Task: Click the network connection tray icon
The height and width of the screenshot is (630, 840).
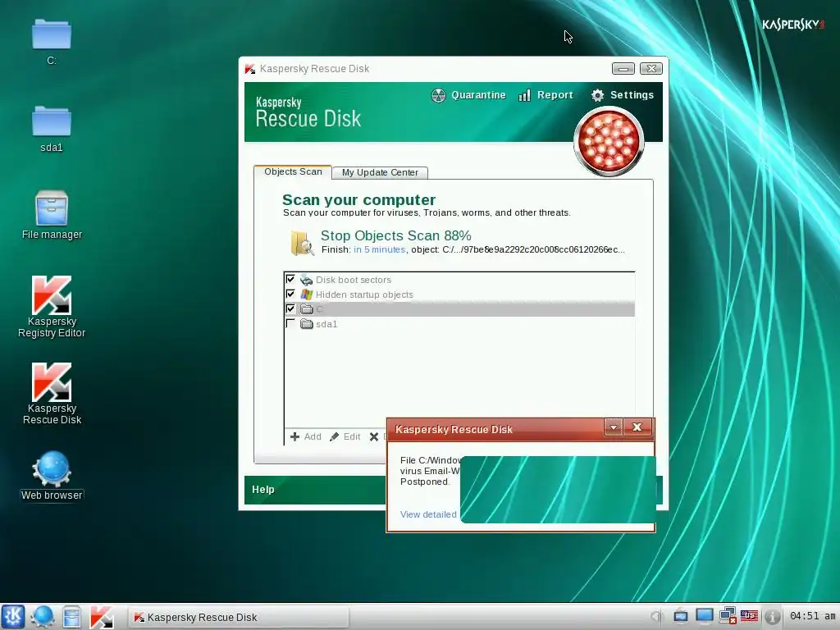Action: (x=728, y=616)
